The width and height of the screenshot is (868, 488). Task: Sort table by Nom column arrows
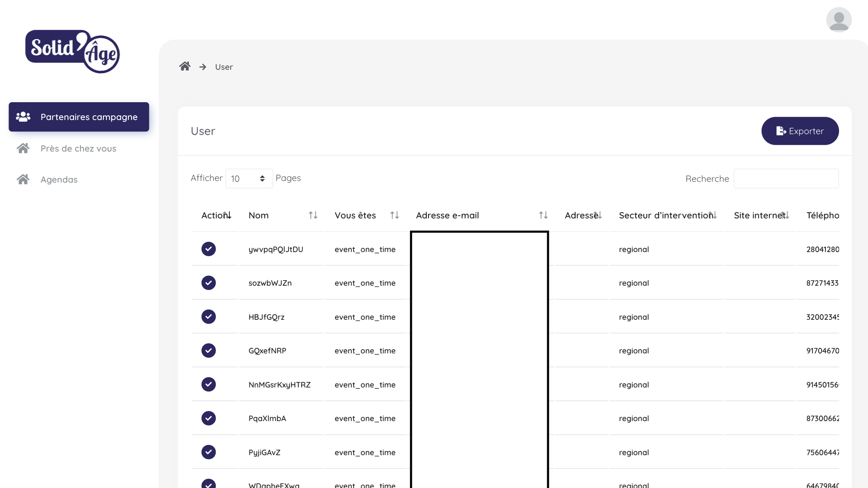[313, 215]
